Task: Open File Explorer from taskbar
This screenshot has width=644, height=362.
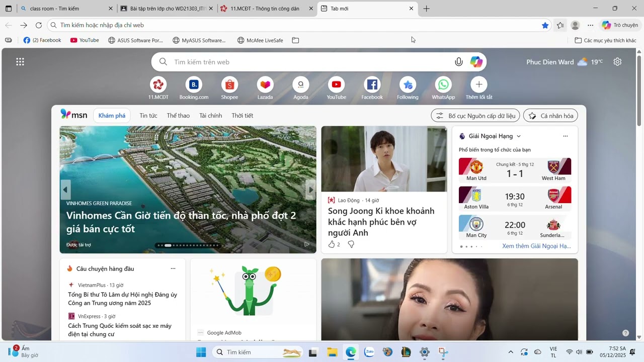Action: [x=332, y=352]
